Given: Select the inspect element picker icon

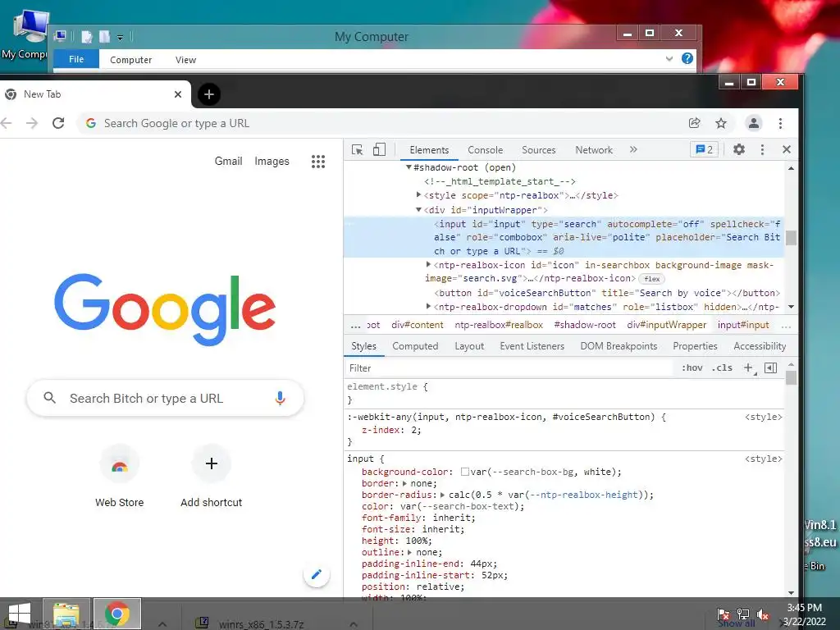Looking at the screenshot, I should (358, 150).
